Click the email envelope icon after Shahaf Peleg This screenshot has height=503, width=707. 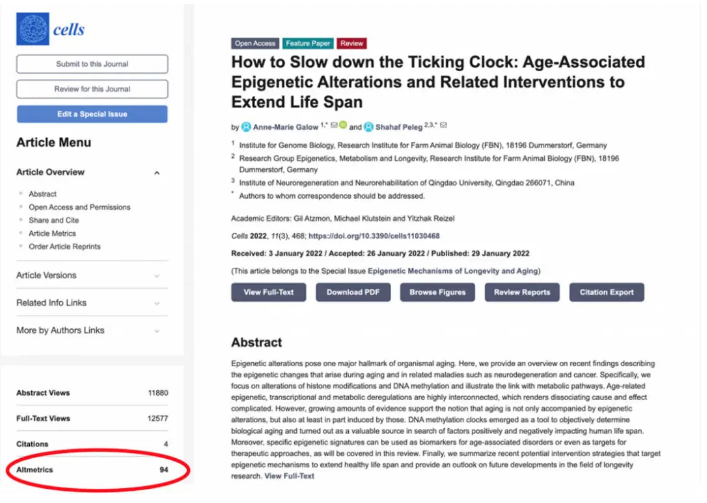pyautogui.click(x=444, y=126)
